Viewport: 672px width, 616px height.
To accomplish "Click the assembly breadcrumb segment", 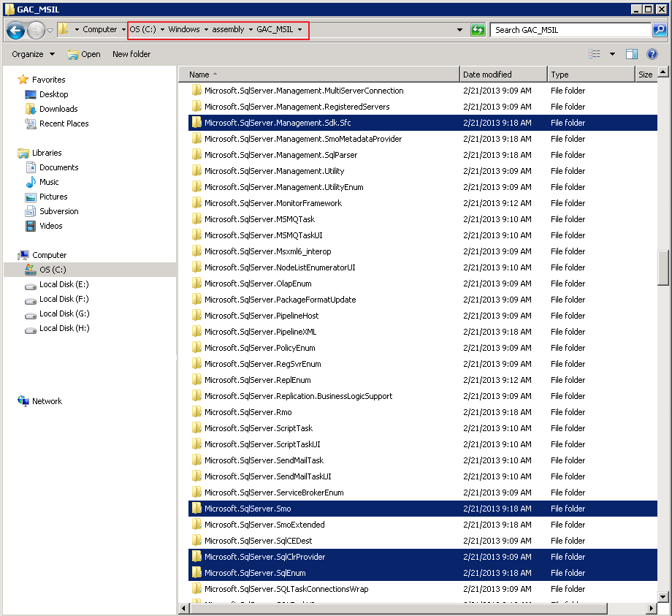I will 228,29.
